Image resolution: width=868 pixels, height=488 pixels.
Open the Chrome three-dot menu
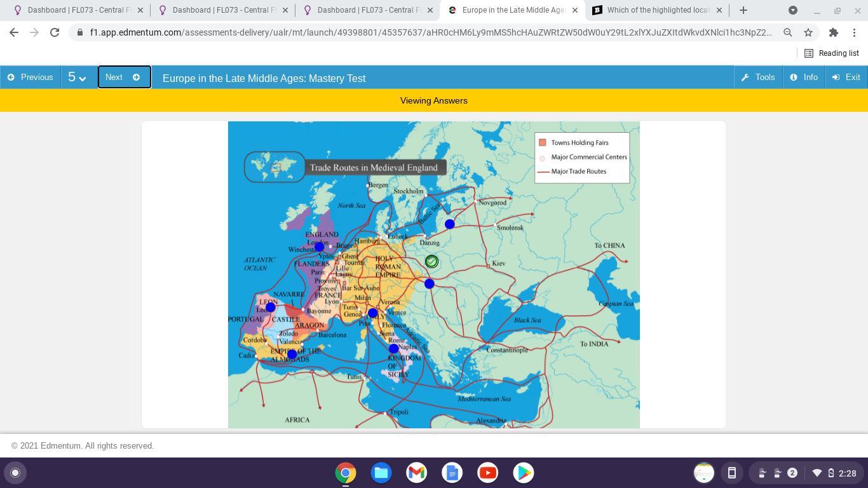(854, 32)
